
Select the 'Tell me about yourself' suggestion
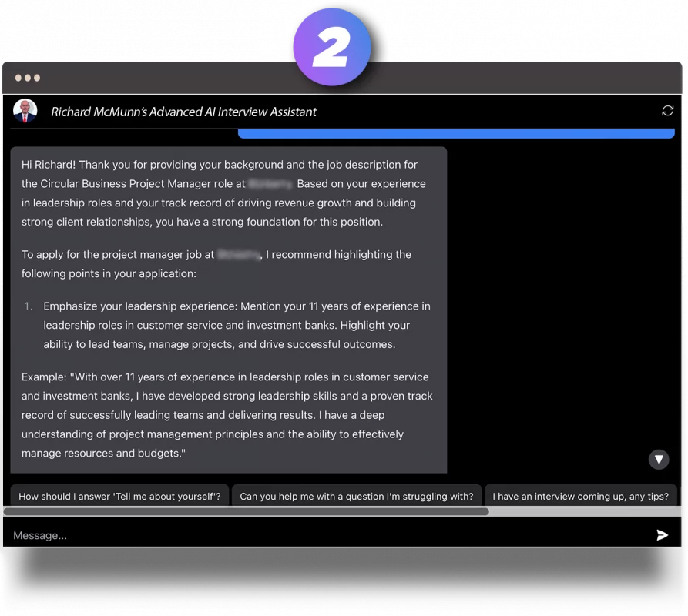(119, 497)
